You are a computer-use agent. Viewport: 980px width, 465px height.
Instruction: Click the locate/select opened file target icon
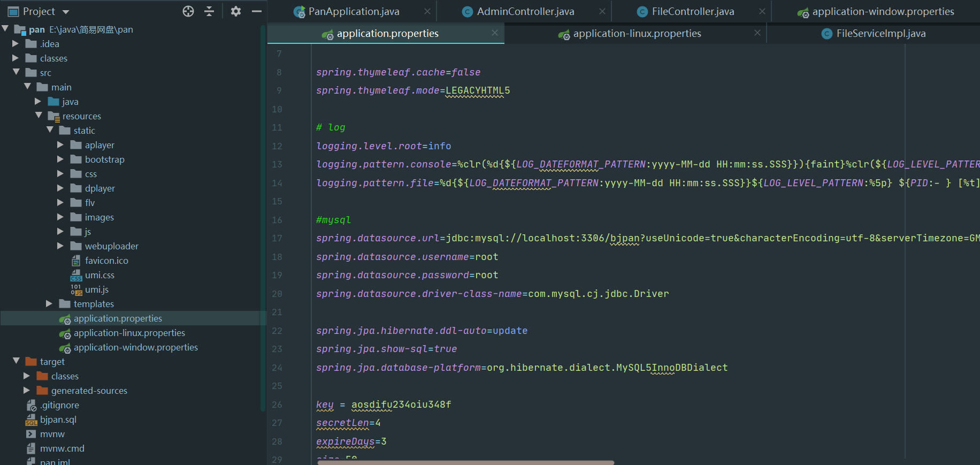pos(188,11)
